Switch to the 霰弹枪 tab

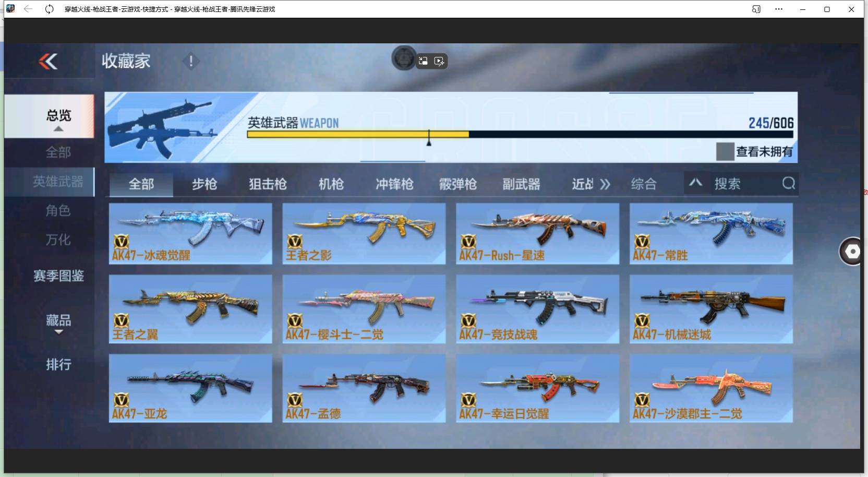[458, 184]
